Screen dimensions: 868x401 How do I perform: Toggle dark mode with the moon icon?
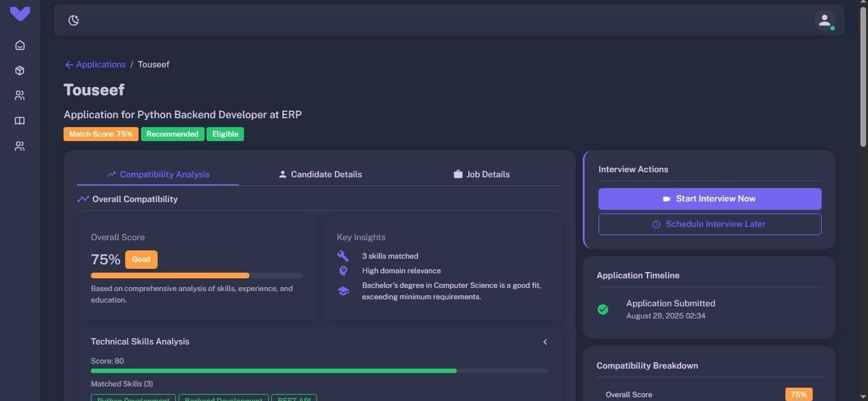74,20
